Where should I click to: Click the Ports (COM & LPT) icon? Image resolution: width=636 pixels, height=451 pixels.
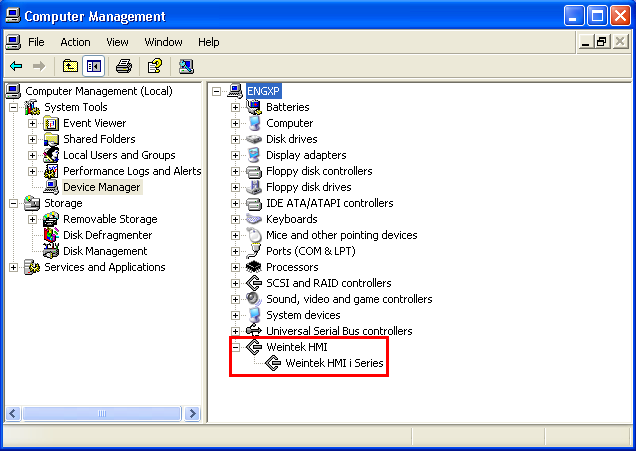(x=254, y=251)
